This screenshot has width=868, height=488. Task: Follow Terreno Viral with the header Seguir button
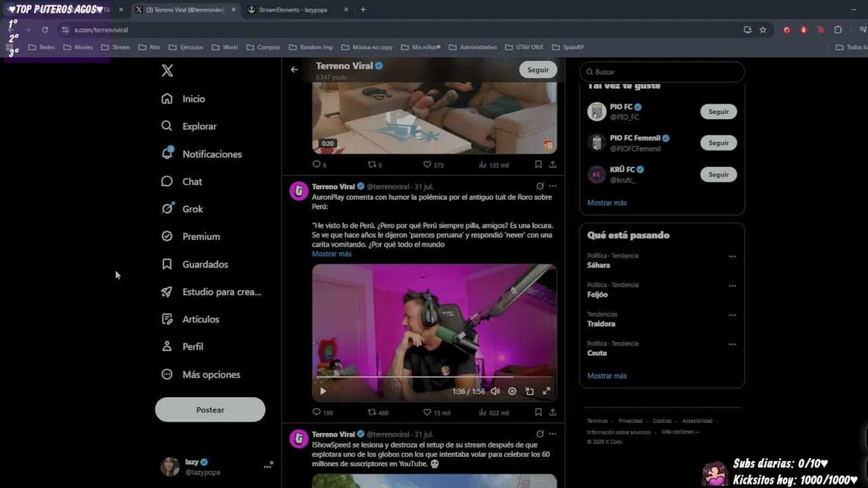point(538,69)
